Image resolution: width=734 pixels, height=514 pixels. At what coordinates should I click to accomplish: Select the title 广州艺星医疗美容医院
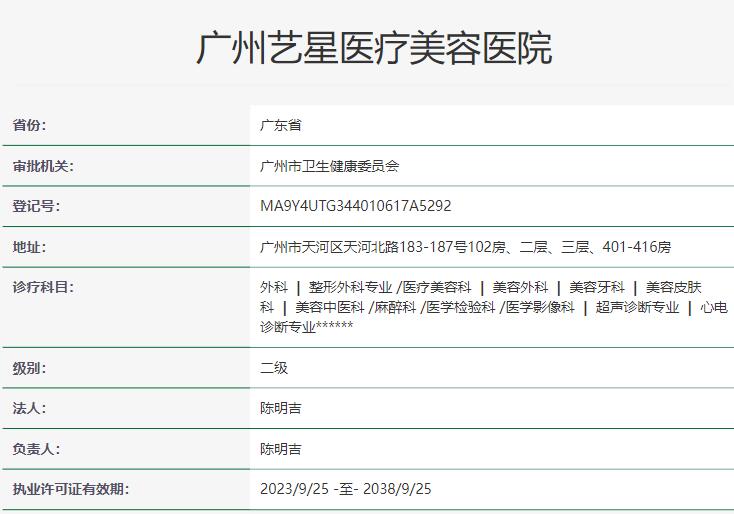click(x=374, y=48)
